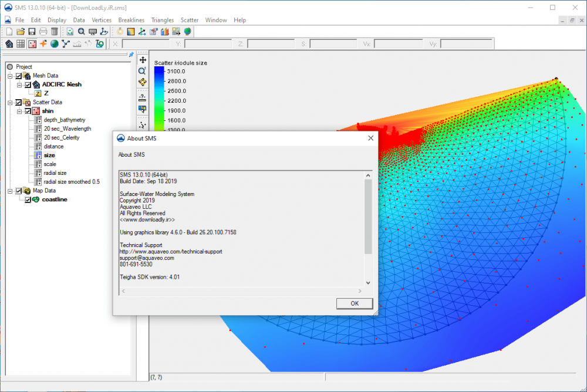
Task: Uncheck the ADCIRC Mesh visibility checkbox
Action: [28, 85]
